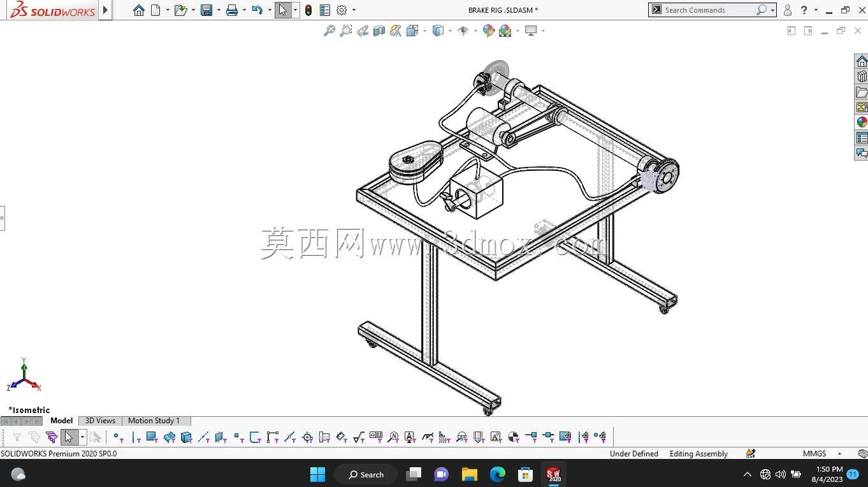Toggle Filter Edges in selection filter toolbar
This screenshot has height=487, width=868.
pyautogui.click(x=136, y=437)
